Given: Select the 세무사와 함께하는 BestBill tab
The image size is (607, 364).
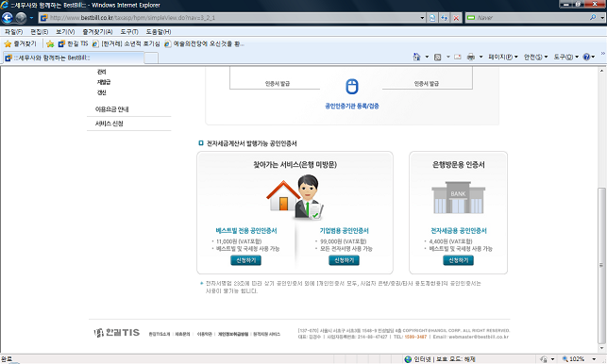Looking at the screenshot, I should [74, 58].
